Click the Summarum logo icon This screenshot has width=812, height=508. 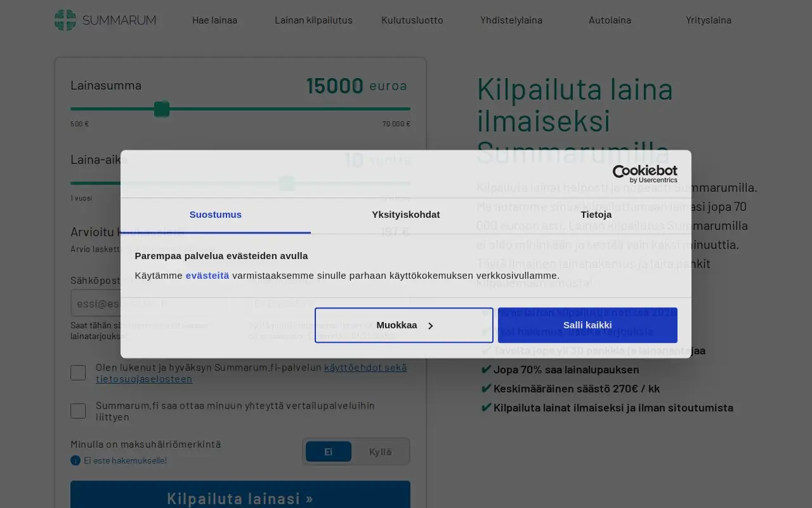(65, 20)
